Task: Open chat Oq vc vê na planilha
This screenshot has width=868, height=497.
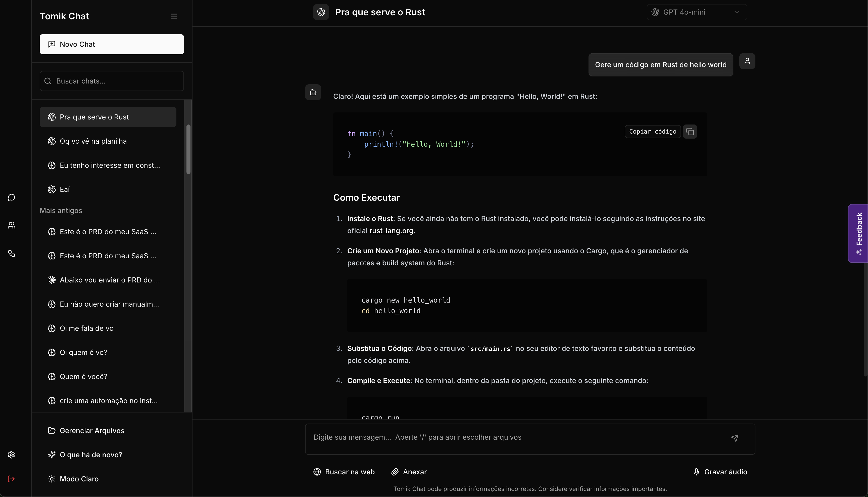Action: point(108,141)
